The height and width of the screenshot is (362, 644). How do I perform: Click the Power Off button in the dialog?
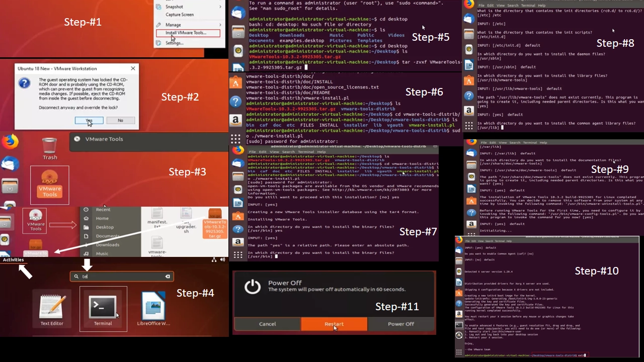[401, 324]
